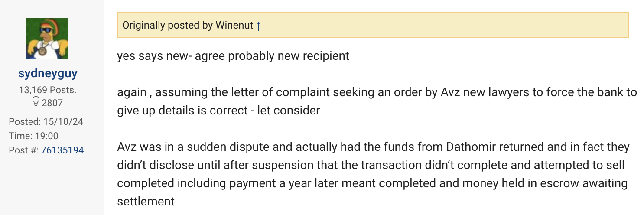The height and width of the screenshot is (215, 644).
Task: Click the 13,169 Posts count
Action: click(48, 91)
